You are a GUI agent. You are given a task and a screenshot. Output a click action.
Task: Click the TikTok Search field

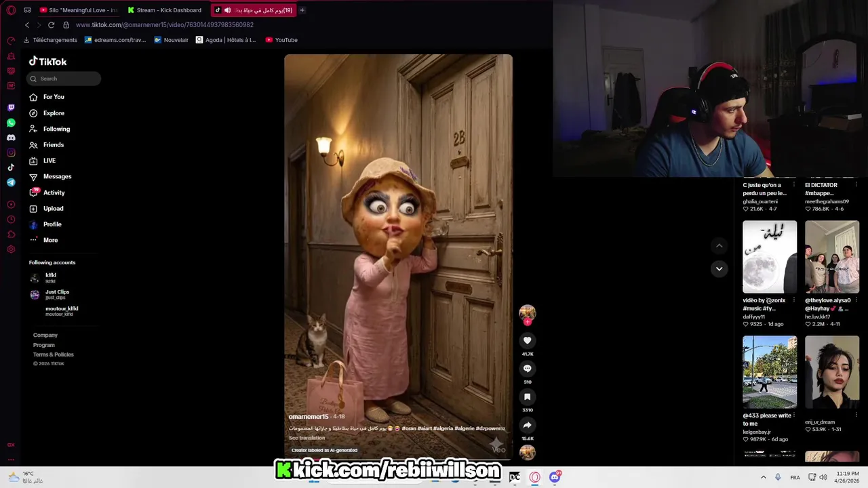coord(64,79)
